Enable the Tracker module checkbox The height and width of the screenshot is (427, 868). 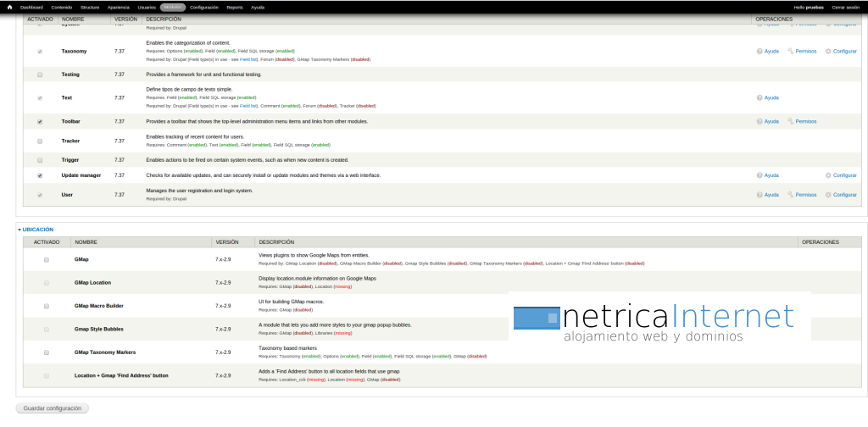[40, 141]
